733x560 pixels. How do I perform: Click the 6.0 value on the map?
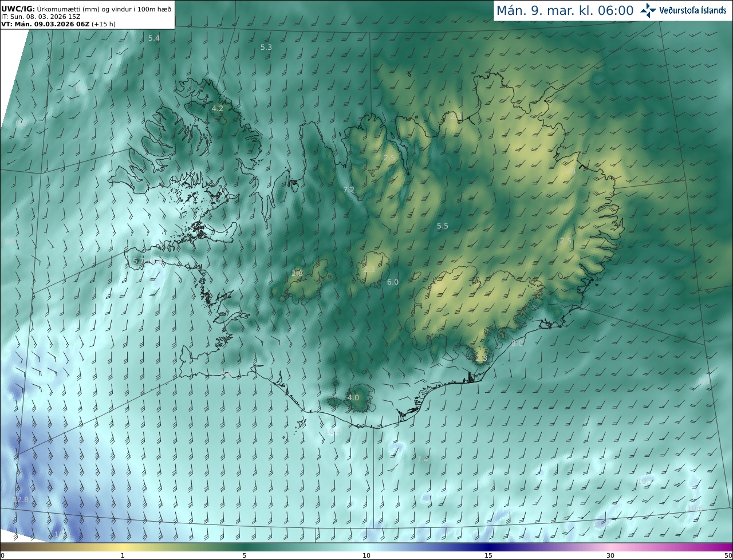[393, 282]
